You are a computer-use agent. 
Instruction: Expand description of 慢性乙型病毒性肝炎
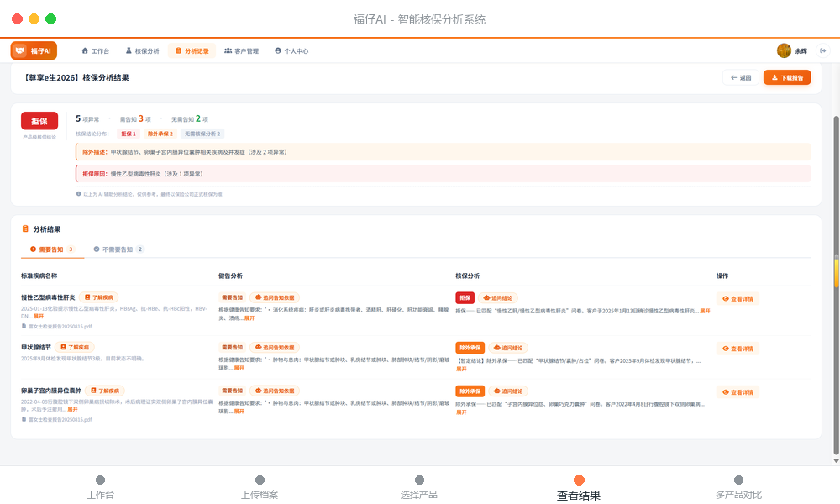point(39,317)
